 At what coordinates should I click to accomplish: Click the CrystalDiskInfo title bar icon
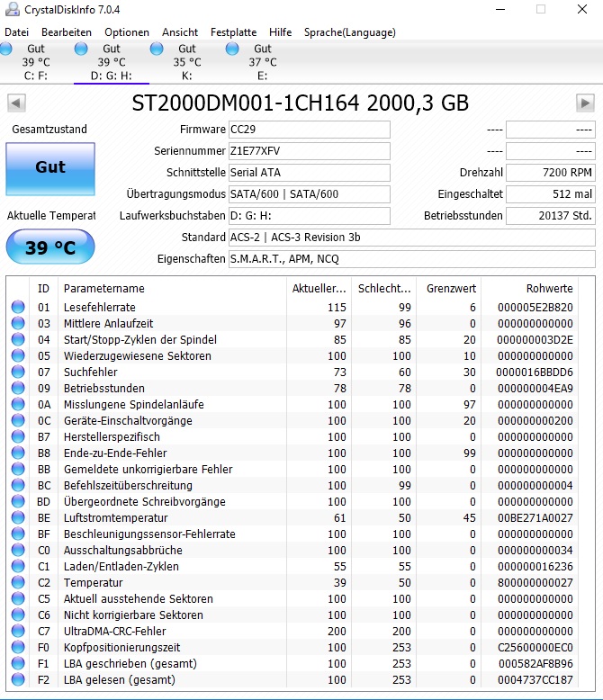click(12, 9)
